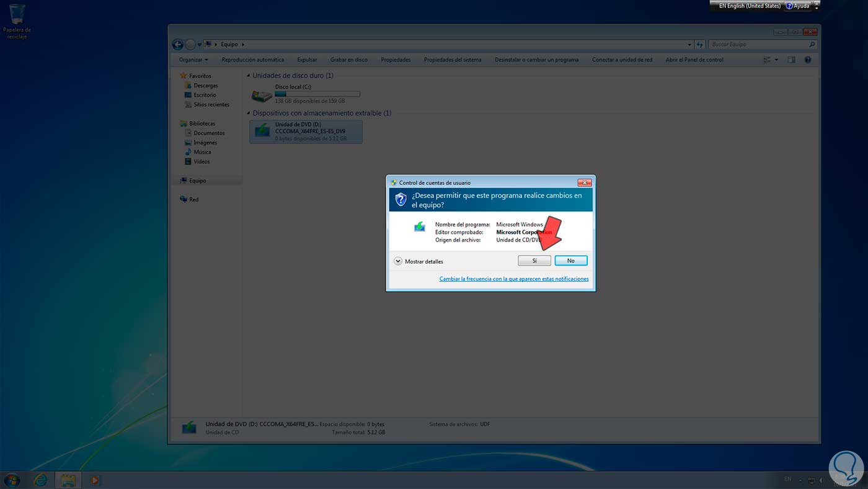Collapse the Unidades de disco duro group
Viewport: 868px width, 489px height.
point(249,76)
